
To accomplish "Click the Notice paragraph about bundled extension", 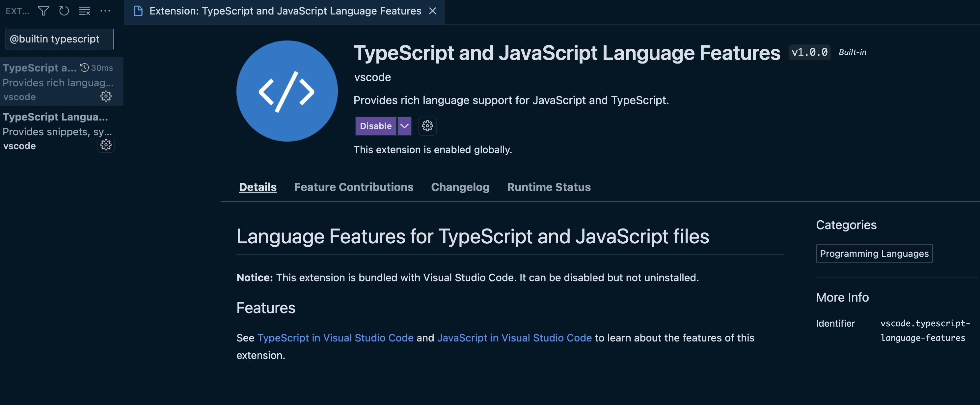I will (x=468, y=278).
